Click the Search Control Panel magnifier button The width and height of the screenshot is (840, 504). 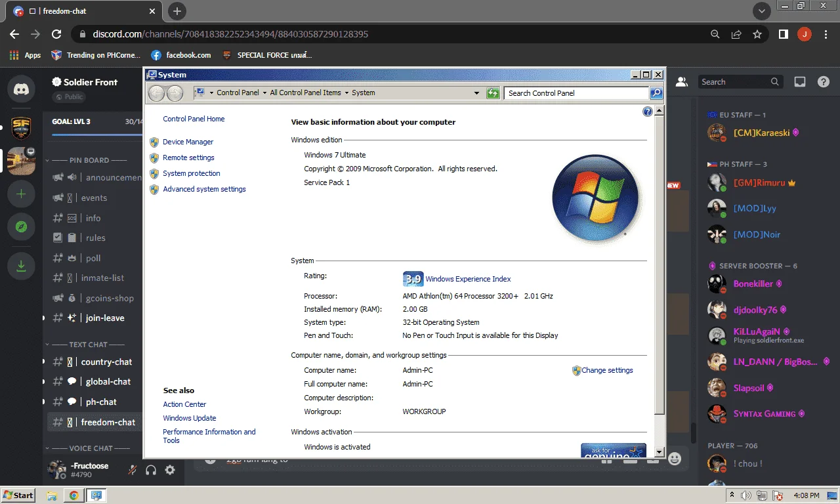(x=656, y=93)
